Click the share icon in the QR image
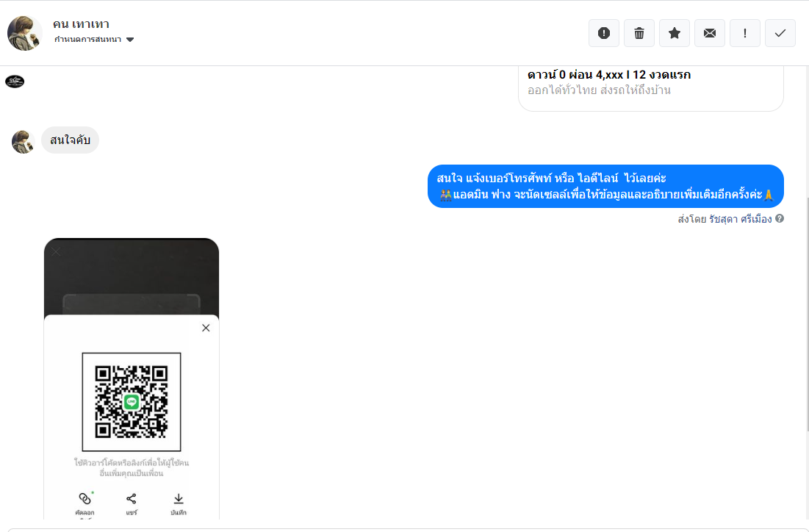The width and height of the screenshot is (809, 532). pos(132,498)
